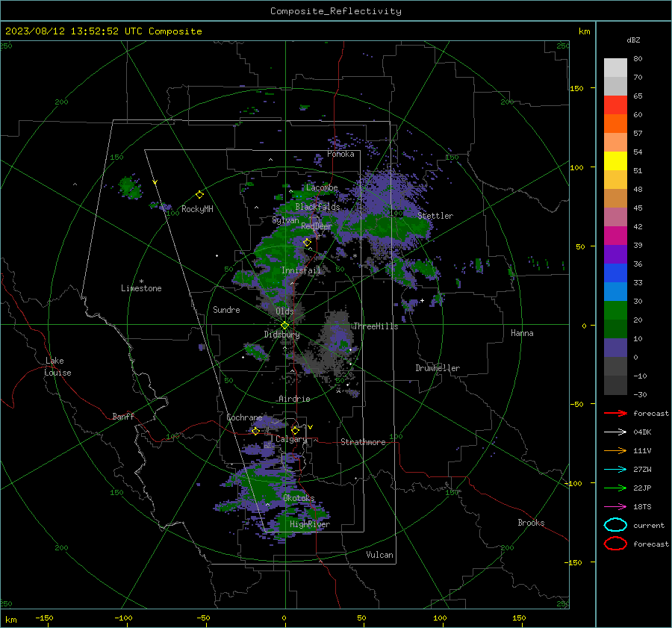Click the yellow diamond marker above Calgary
This screenshot has height=628, width=672.
(295, 430)
